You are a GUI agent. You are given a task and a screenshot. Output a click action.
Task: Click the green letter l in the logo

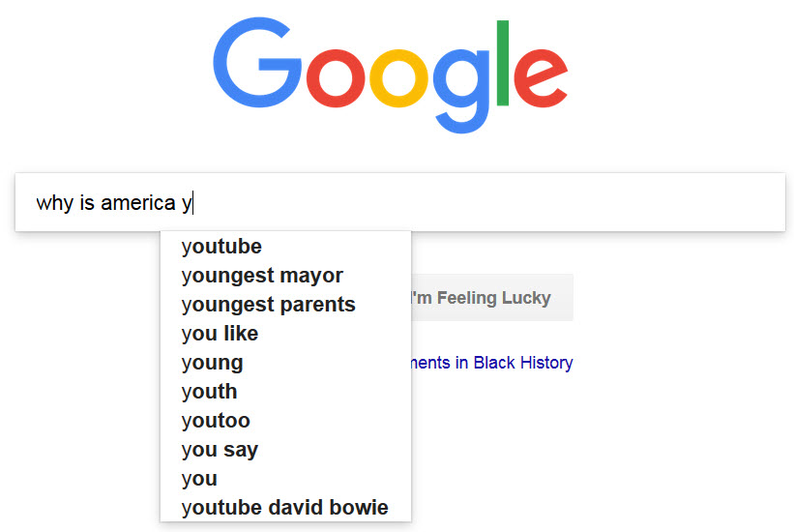click(x=502, y=63)
